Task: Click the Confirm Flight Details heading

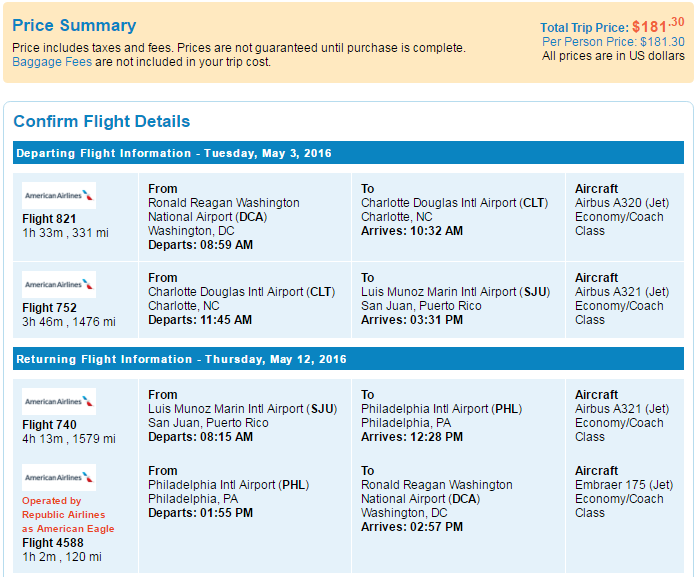Action: pos(101,121)
